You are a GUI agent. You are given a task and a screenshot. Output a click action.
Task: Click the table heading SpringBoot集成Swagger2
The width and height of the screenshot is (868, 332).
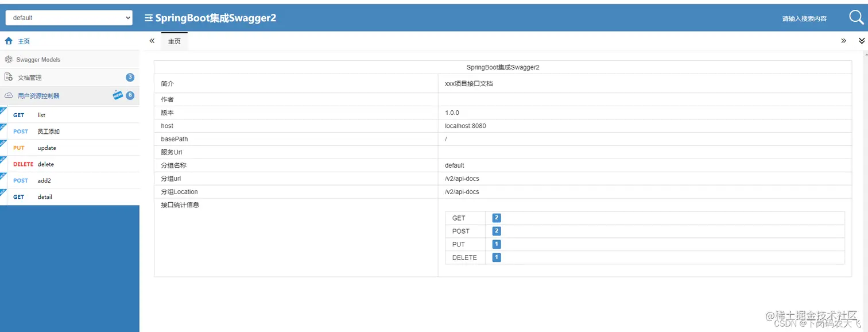pyautogui.click(x=503, y=67)
